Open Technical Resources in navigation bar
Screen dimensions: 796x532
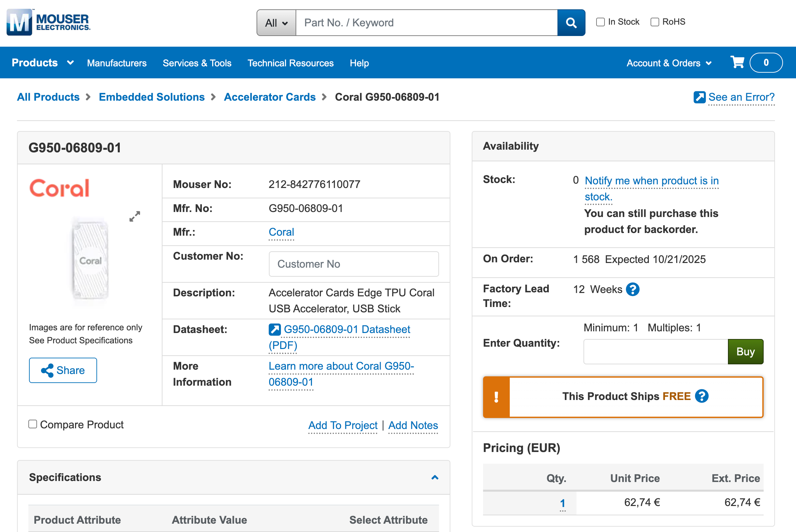tap(290, 63)
